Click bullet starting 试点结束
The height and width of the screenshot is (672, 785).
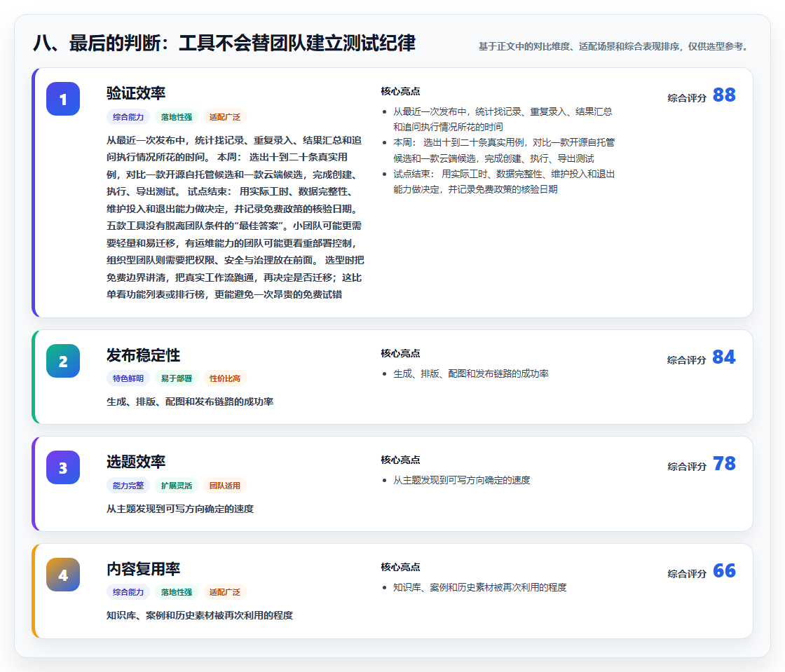point(504,181)
